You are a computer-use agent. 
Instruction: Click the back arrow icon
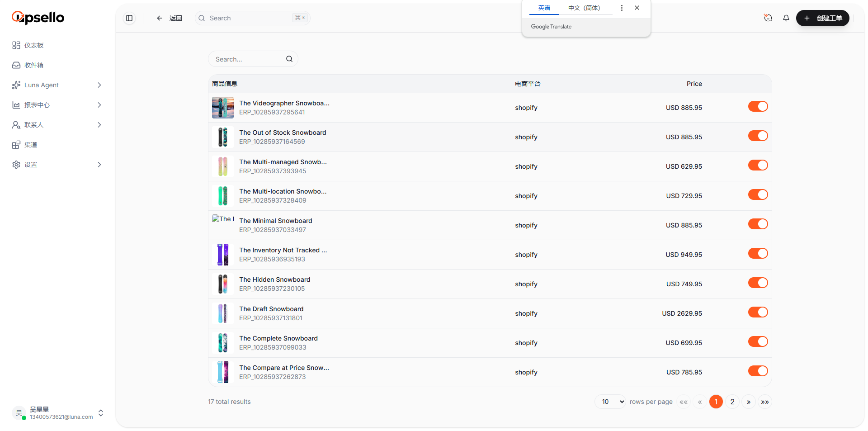160,18
